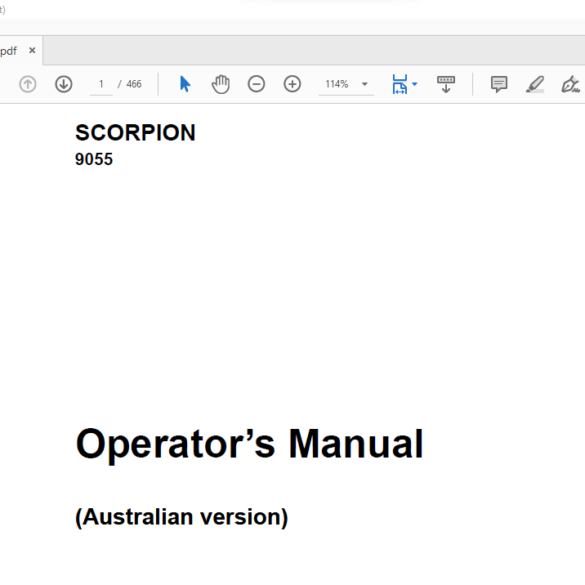
Task: Expand the 114% zoom level dropdown
Action: pos(365,84)
